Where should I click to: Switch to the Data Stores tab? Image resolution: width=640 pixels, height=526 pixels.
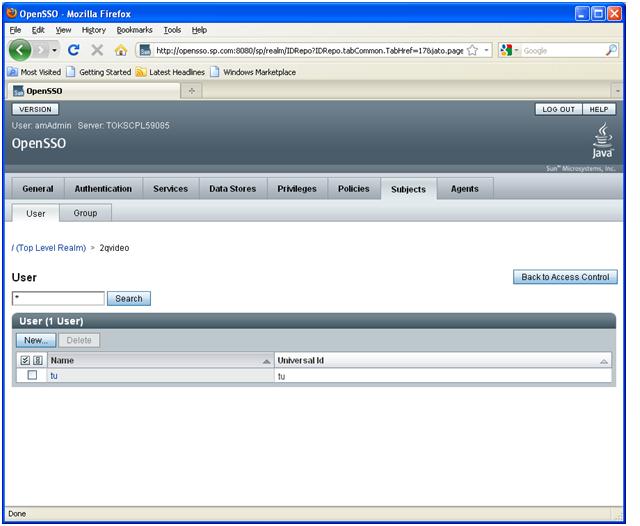point(232,189)
